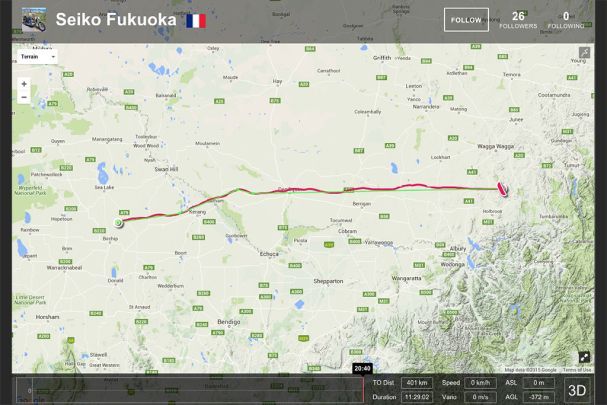This screenshot has height=405, width=607.
Task: Click the French flag icon
Action: coord(196,21)
